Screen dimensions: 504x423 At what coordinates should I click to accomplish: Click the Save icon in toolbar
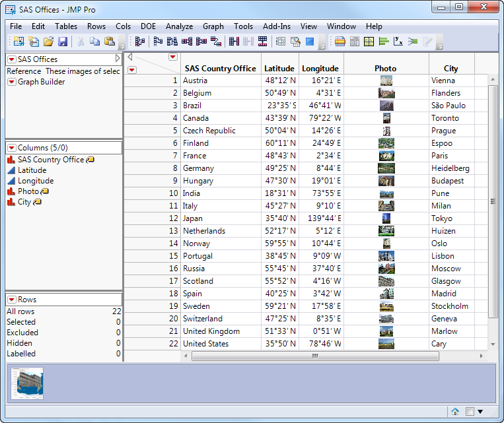[x=63, y=42]
